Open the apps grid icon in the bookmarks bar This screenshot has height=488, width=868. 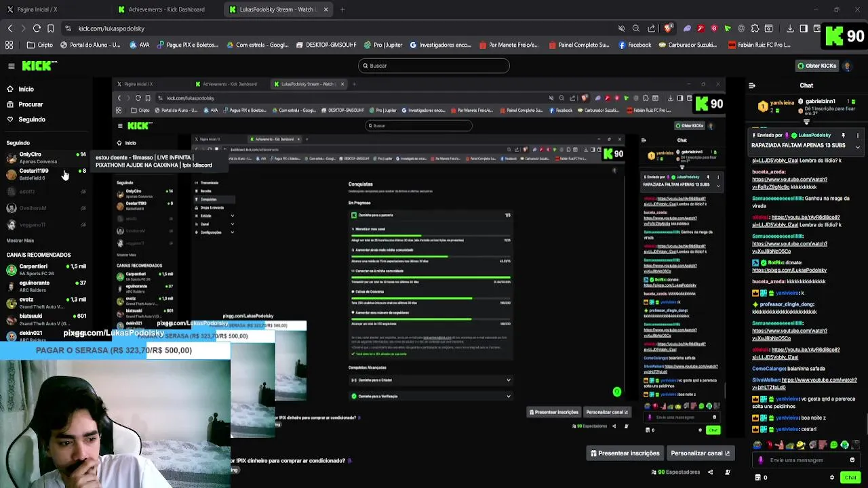(9, 45)
